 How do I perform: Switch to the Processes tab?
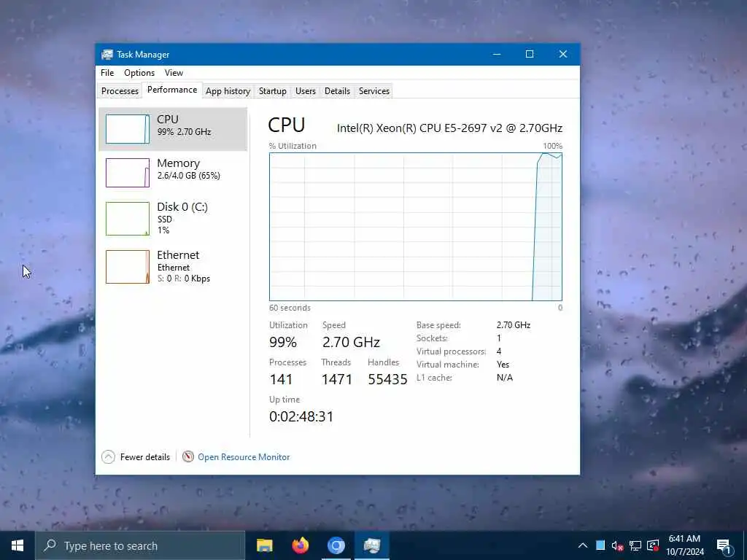(120, 91)
